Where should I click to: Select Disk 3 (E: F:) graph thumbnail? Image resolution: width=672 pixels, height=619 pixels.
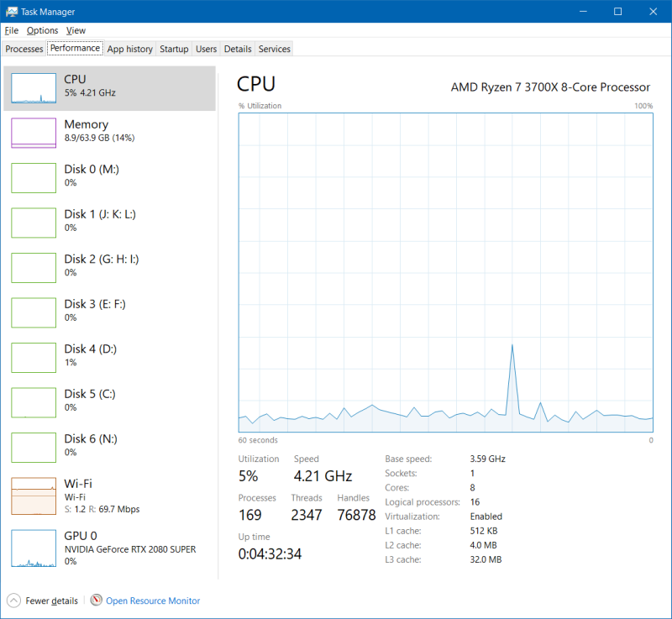tap(34, 312)
